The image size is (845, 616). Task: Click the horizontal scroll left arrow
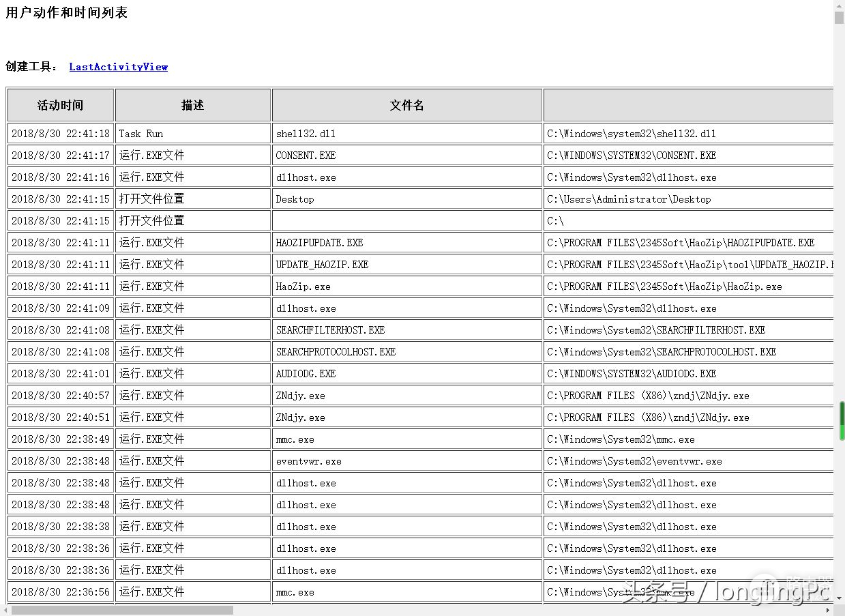click(5, 610)
